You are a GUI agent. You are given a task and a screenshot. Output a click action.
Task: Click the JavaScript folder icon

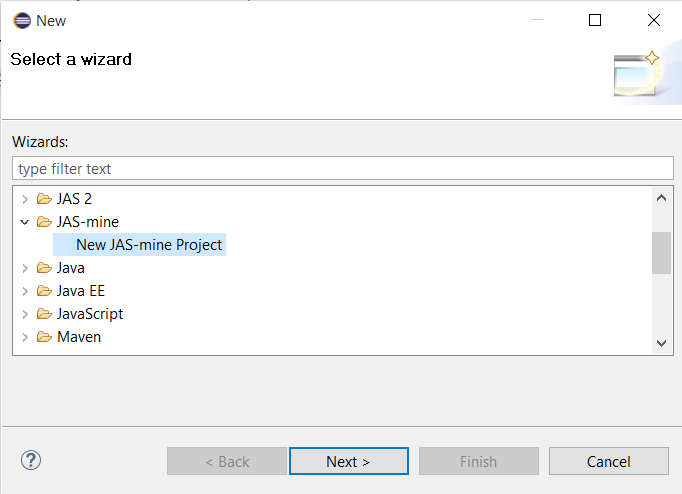(44, 314)
